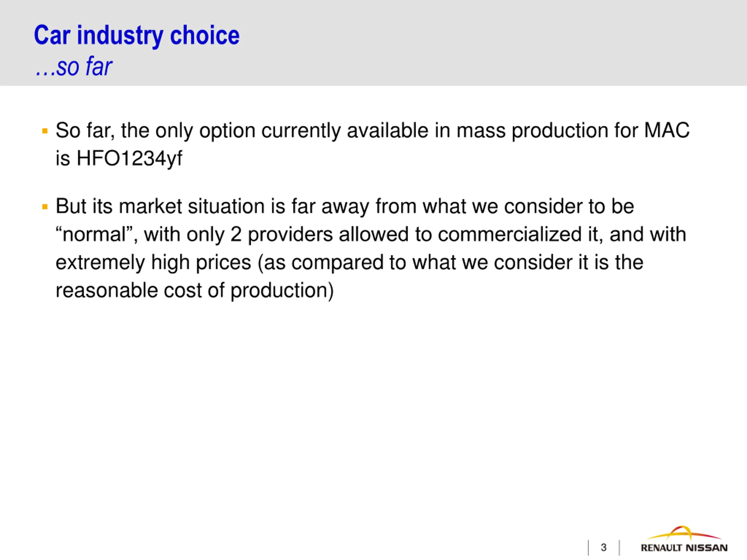Select the first orange bullet marker
747x560 pixels.
45,131
